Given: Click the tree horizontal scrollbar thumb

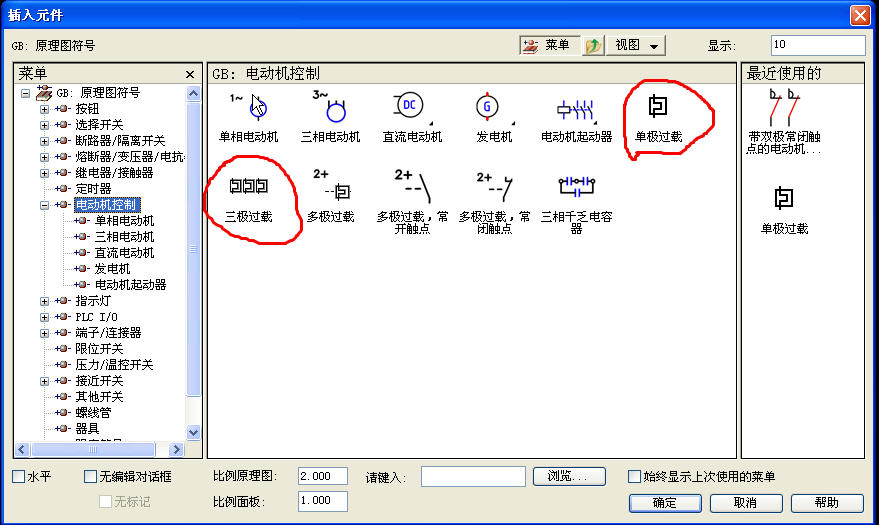Looking at the screenshot, I should point(93,449).
